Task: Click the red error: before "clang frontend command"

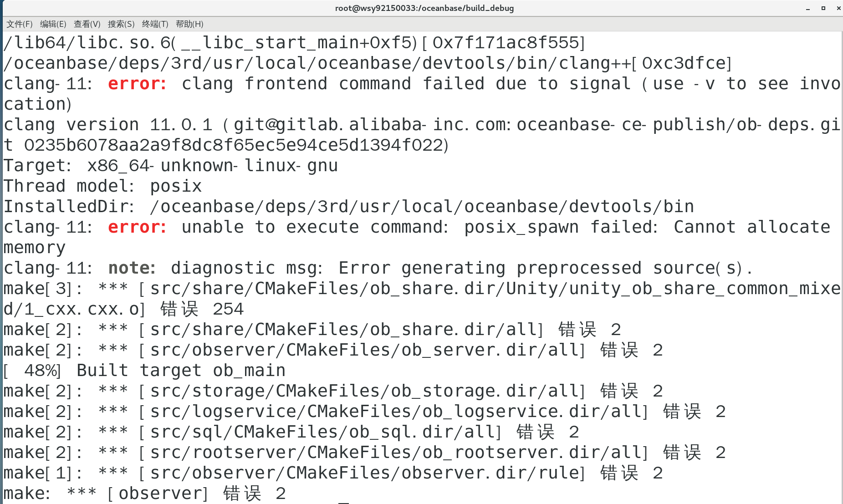Action: 137,84
